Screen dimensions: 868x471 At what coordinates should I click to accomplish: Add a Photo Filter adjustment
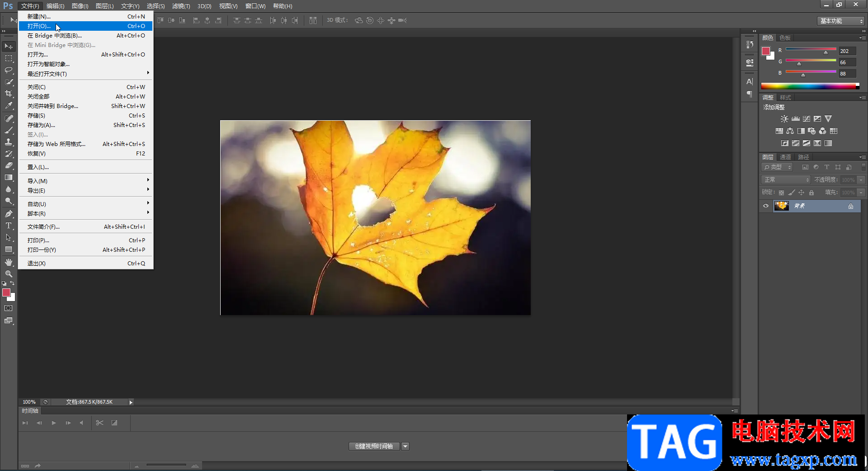pyautogui.click(x=812, y=131)
